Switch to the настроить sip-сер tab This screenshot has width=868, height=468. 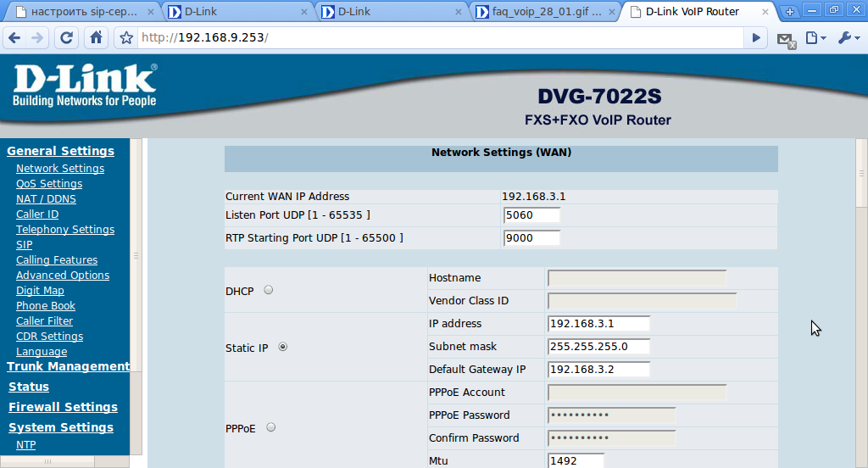coord(84,12)
